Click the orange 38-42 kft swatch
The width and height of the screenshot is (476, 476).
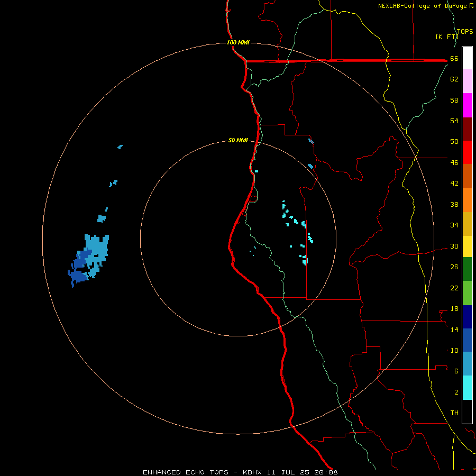[467, 200]
